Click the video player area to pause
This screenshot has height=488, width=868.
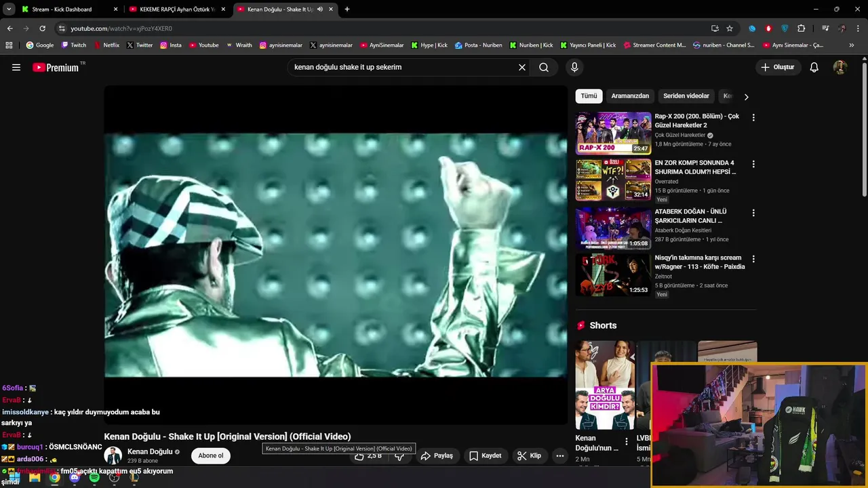click(x=336, y=255)
